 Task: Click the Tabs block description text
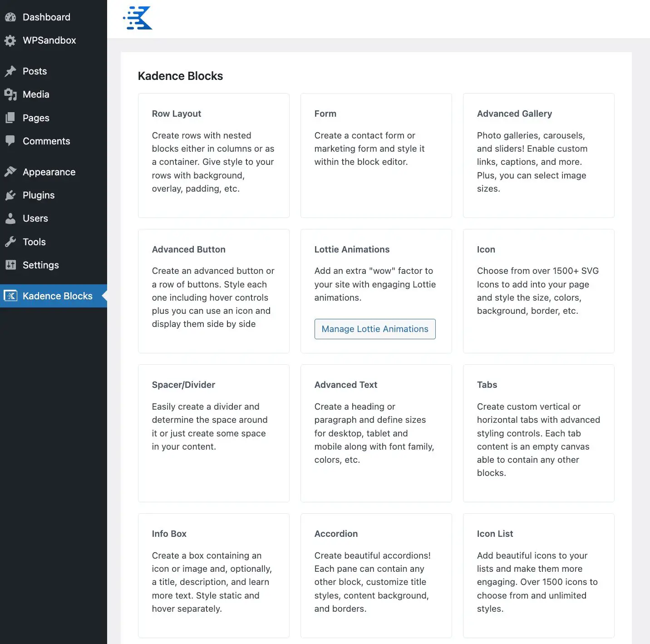(x=538, y=440)
